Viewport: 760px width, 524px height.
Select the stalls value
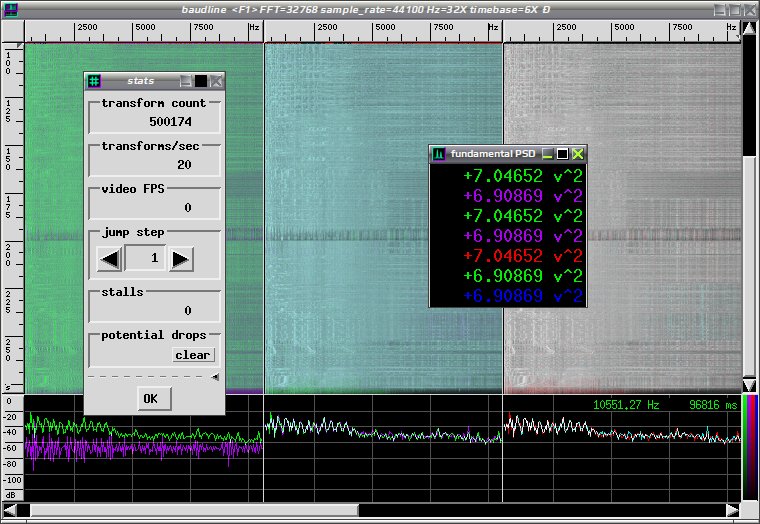188,310
